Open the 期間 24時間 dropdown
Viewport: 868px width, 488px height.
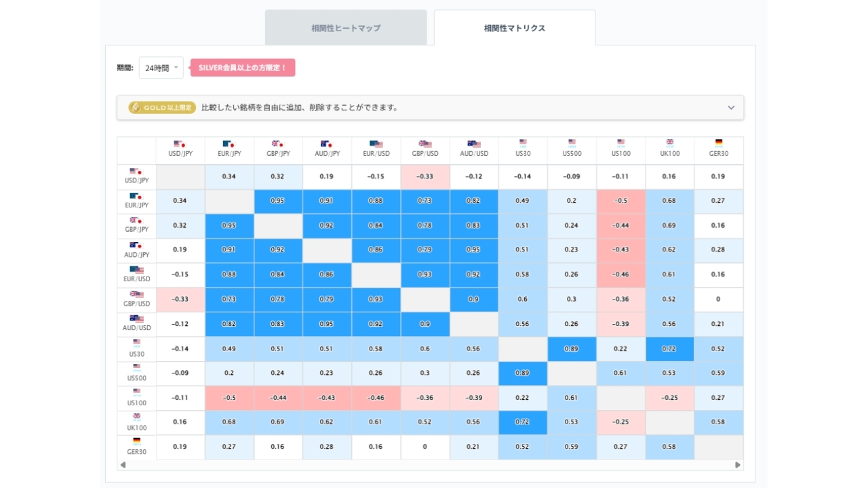point(161,68)
